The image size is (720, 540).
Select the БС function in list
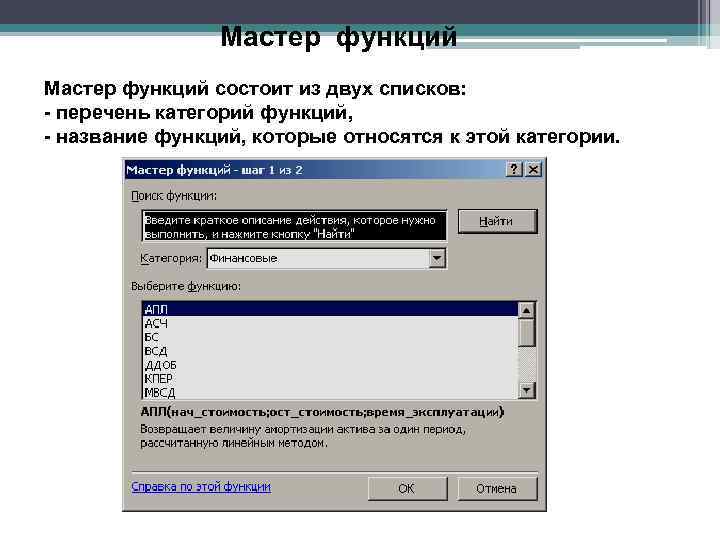click(x=330, y=337)
